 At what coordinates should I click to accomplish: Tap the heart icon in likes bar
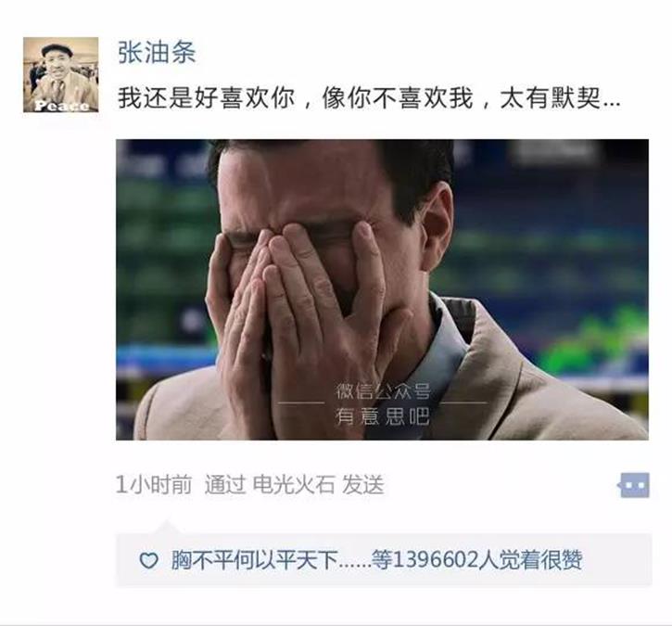click(x=148, y=560)
